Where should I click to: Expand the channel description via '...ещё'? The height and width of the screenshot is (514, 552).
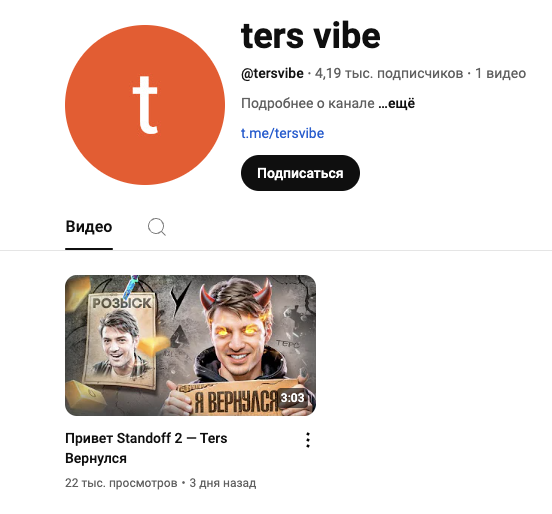397,103
